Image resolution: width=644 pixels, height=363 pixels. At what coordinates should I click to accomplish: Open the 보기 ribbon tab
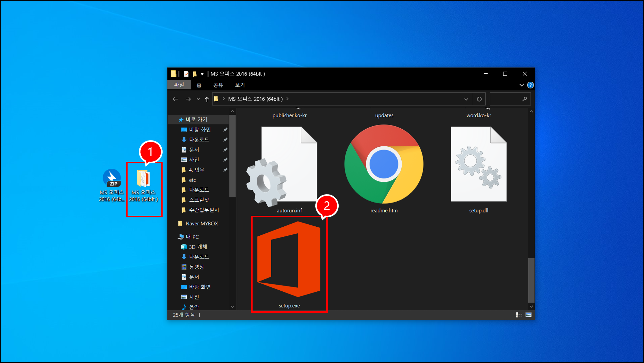[240, 85]
